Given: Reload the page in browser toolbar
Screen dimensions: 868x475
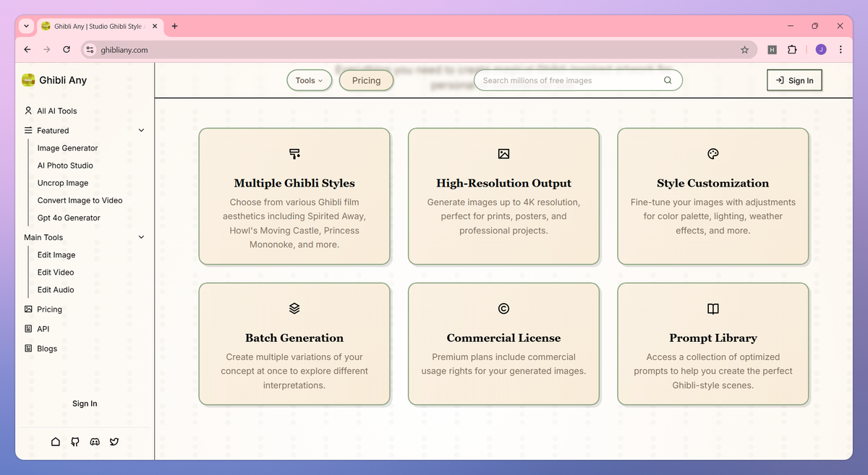Looking at the screenshot, I should point(67,50).
